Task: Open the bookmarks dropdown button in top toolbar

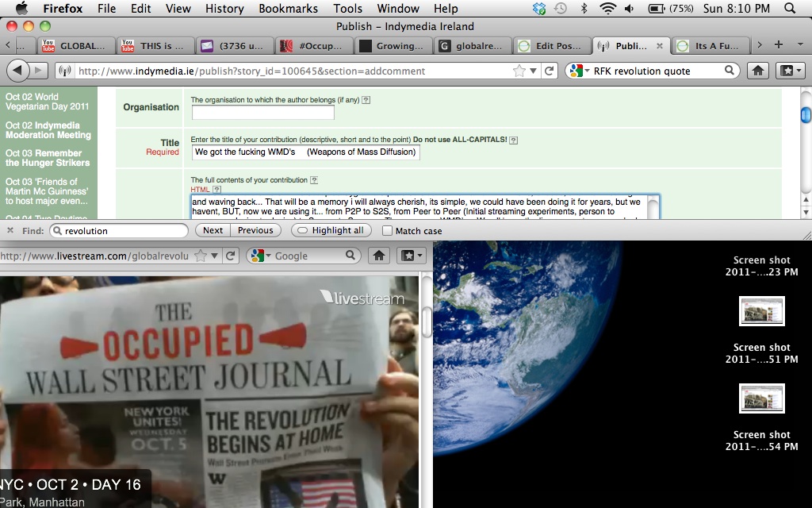Action: (x=790, y=71)
